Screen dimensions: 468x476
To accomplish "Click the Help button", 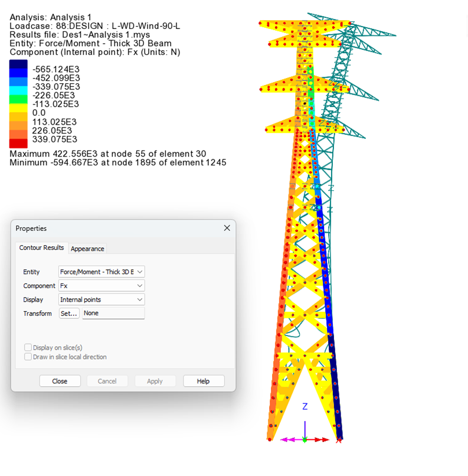I will [203, 381].
